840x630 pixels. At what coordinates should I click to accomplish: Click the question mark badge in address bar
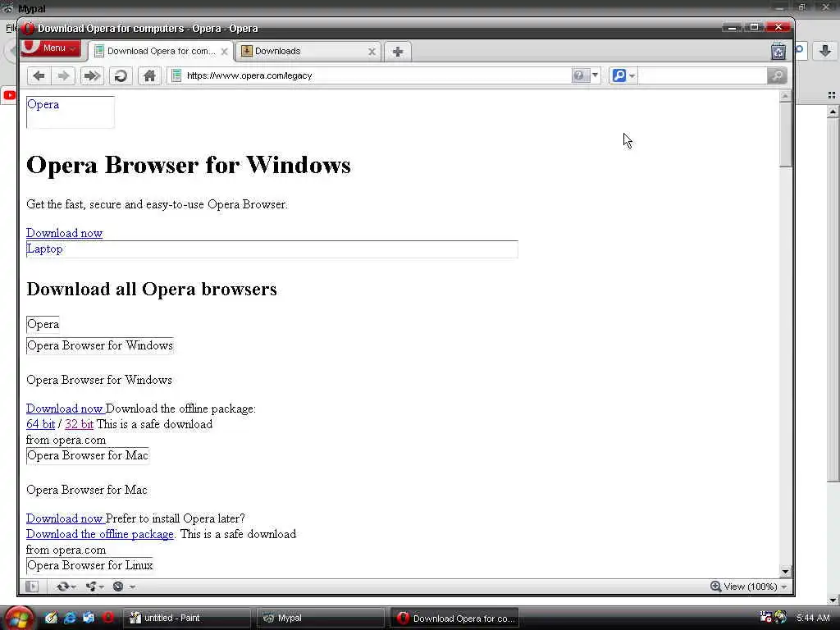point(579,75)
